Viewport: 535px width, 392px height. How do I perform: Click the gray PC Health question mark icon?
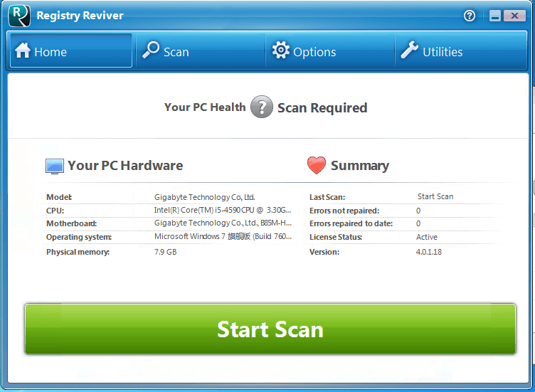coord(262,107)
